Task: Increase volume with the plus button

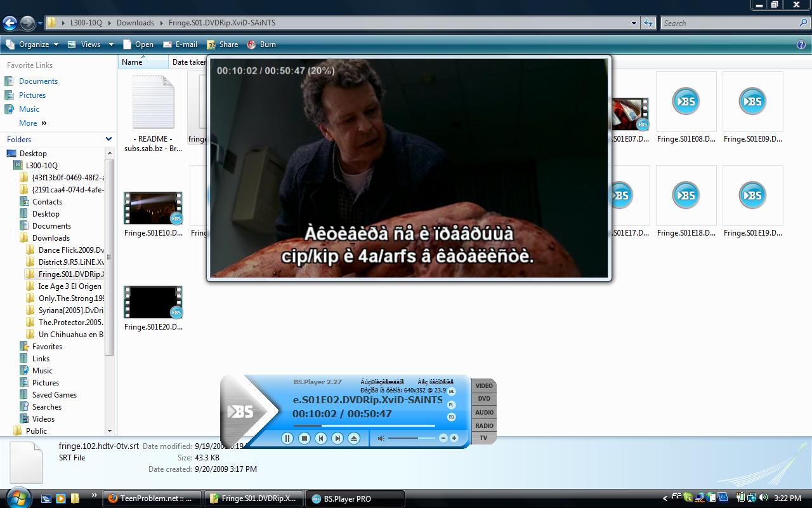Action: pos(454,438)
